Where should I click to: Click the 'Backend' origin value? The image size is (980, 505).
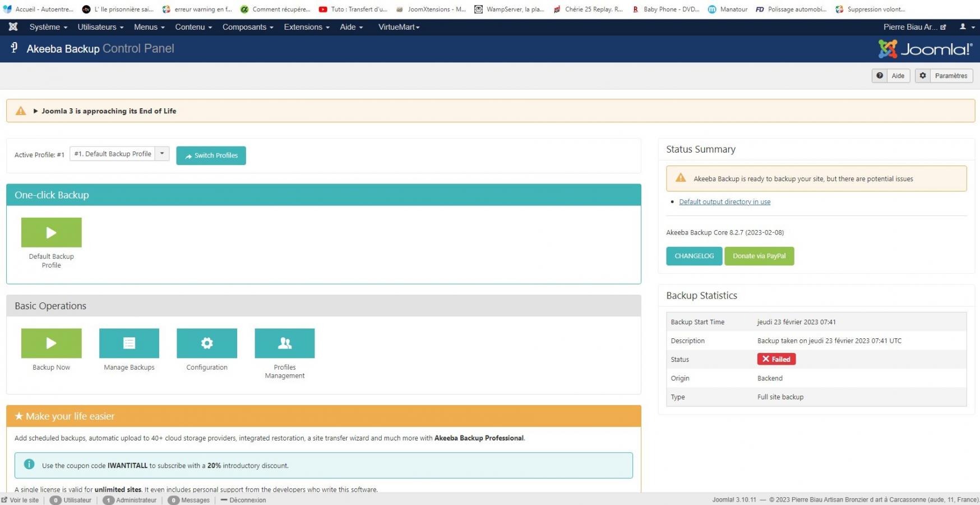click(770, 378)
